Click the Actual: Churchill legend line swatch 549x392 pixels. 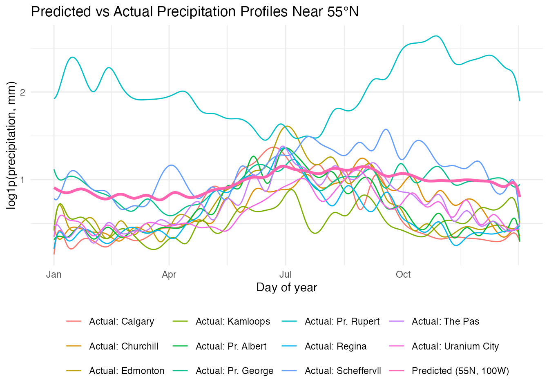pyautogui.click(x=74, y=346)
